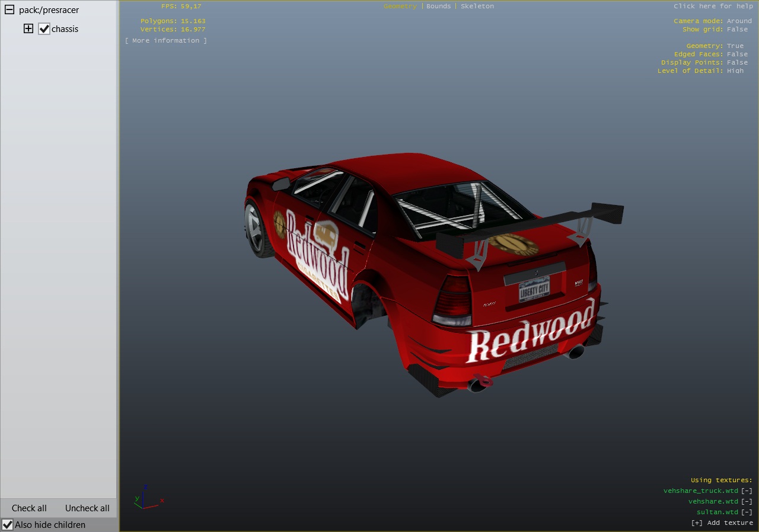Switch to the Bounds view tab

(x=439, y=6)
